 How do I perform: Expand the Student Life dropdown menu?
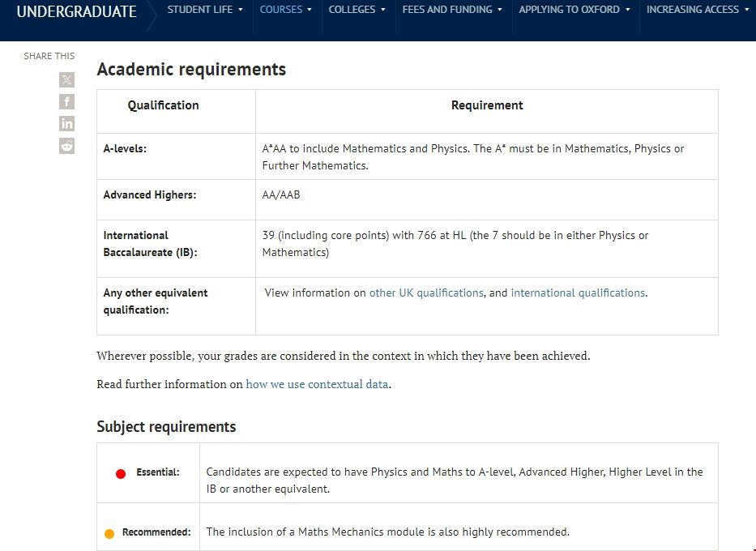point(205,10)
